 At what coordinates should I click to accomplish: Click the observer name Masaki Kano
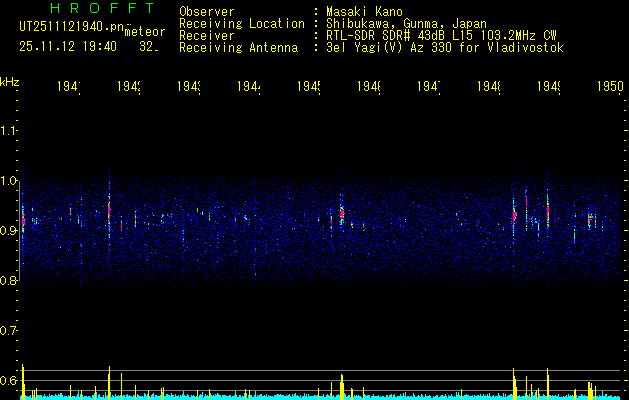point(364,12)
